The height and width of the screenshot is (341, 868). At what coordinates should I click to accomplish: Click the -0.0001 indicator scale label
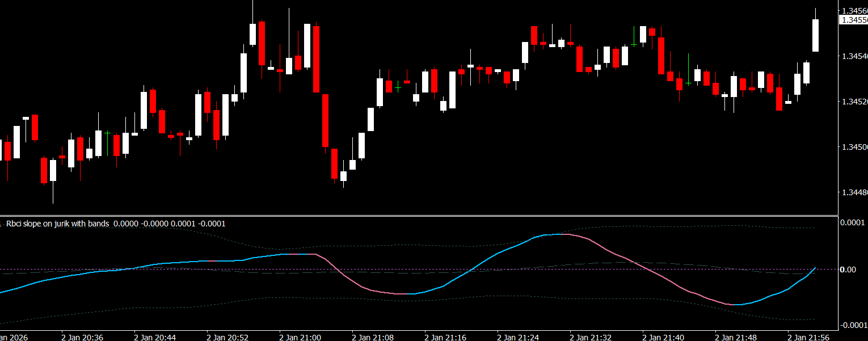click(853, 325)
